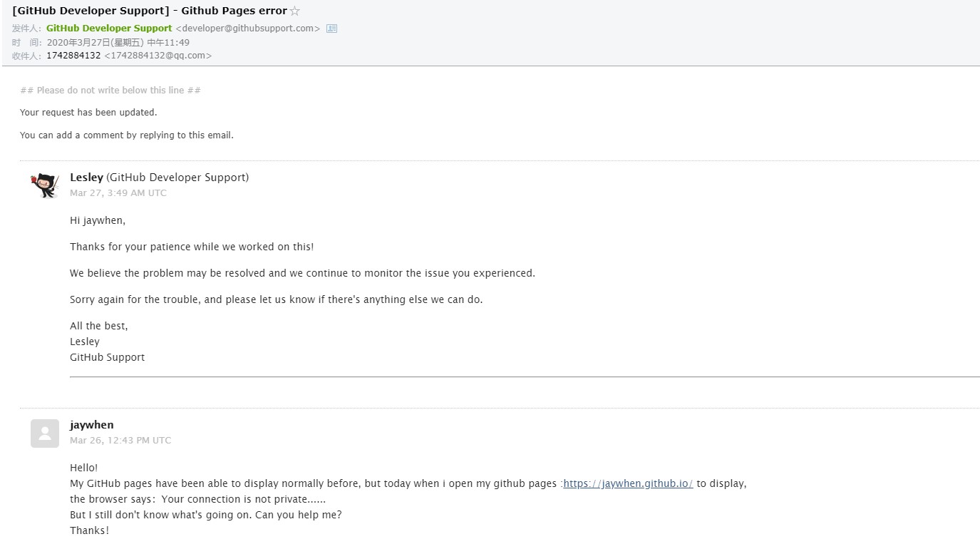Click the "GitHub Support" signature line
Screen dimensions: 980x544
[x=107, y=357]
